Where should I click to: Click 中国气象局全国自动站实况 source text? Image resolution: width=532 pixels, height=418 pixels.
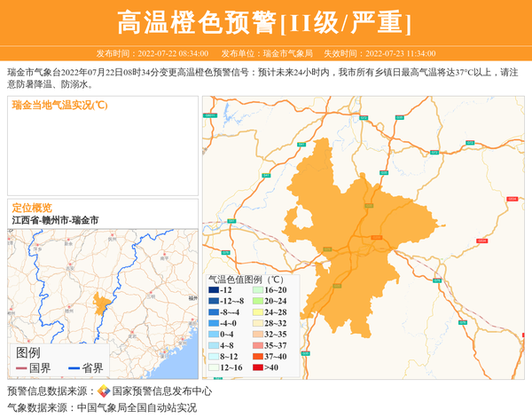point(138,408)
